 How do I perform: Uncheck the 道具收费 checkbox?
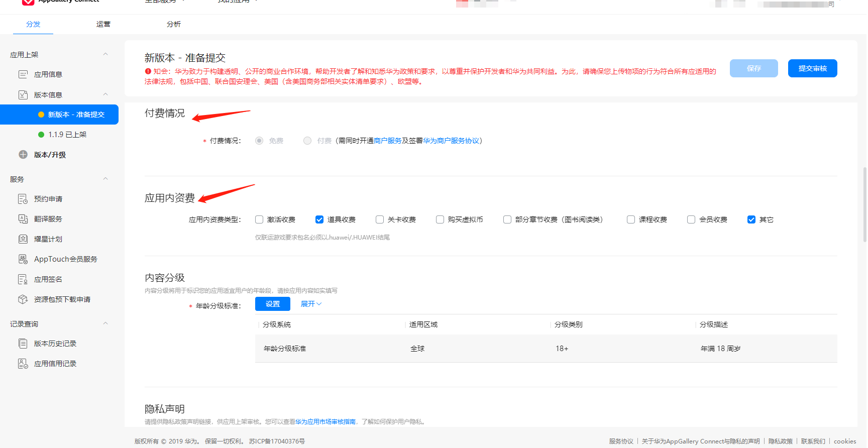(319, 219)
